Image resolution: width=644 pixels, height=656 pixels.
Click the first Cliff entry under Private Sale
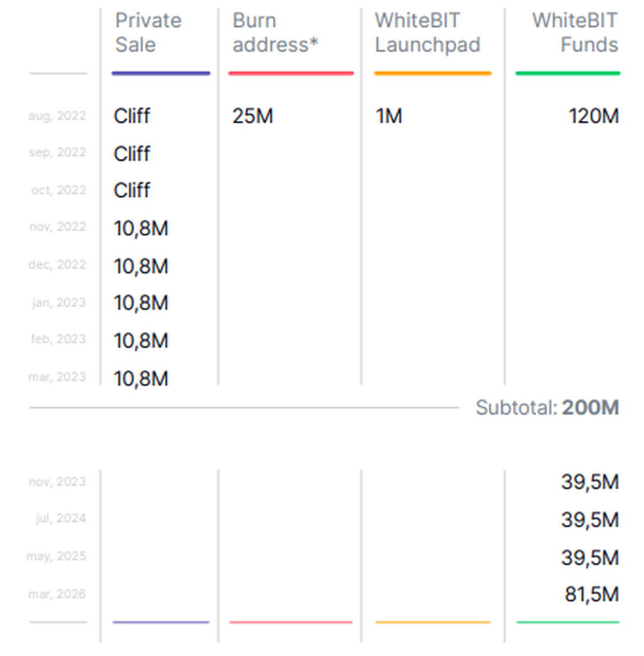click(131, 116)
